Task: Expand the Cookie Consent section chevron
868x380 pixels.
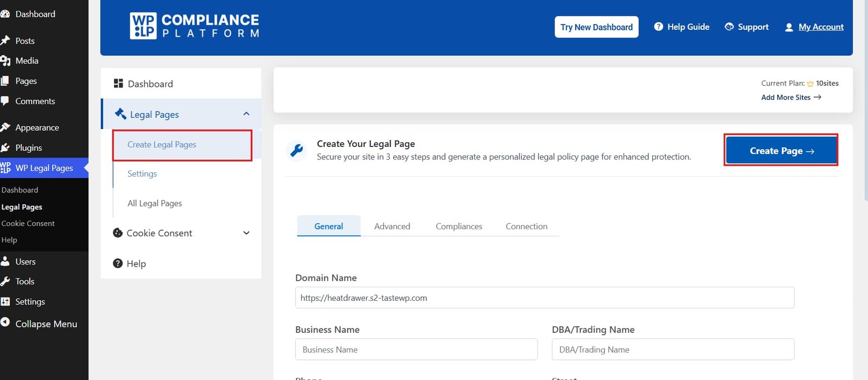Action: point(246,233)
